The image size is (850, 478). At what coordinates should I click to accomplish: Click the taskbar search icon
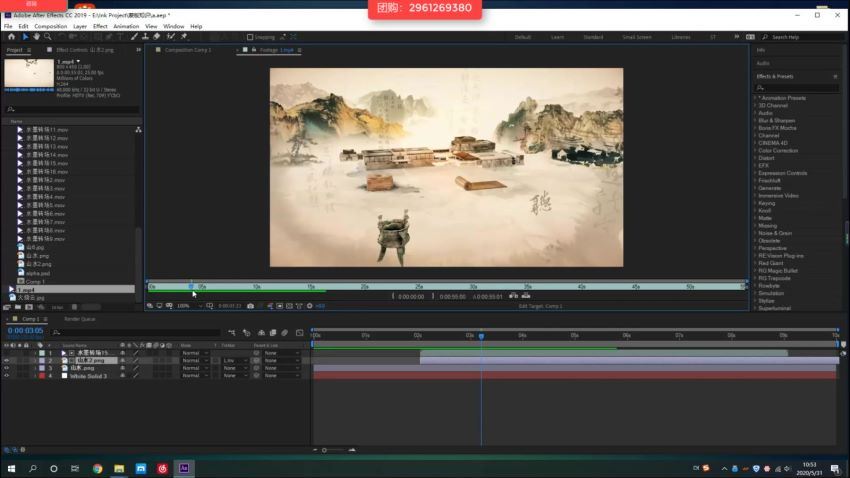click(x=33, y=468)
